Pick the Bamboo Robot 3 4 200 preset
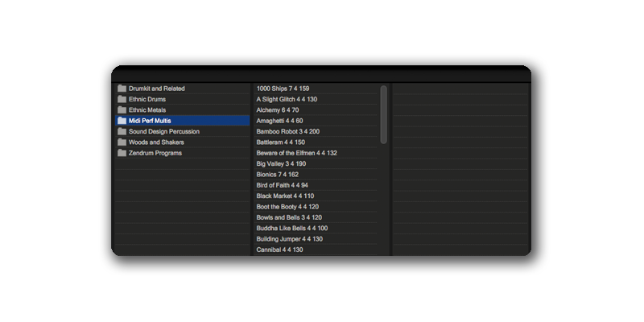The height and width of the screenshot is (322, 644). [x=287, y=131]
